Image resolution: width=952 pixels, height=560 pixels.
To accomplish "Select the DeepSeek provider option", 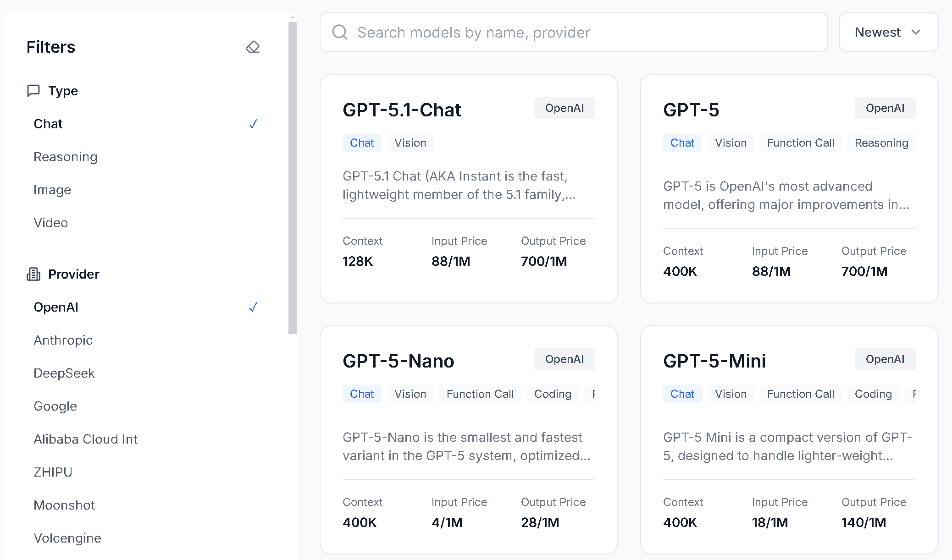I will [x=64, y=373].
